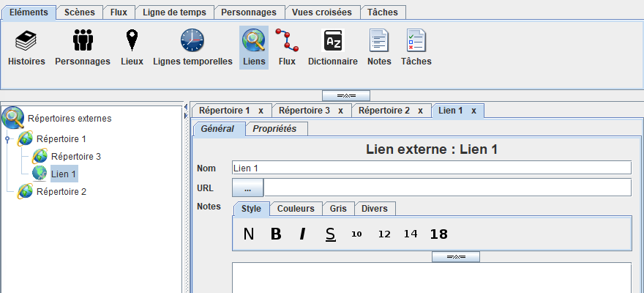Image resolution: width=644 pixels, height=293 pixels.
Task: Toggle bold text style B
Action: tap(276, 234)
